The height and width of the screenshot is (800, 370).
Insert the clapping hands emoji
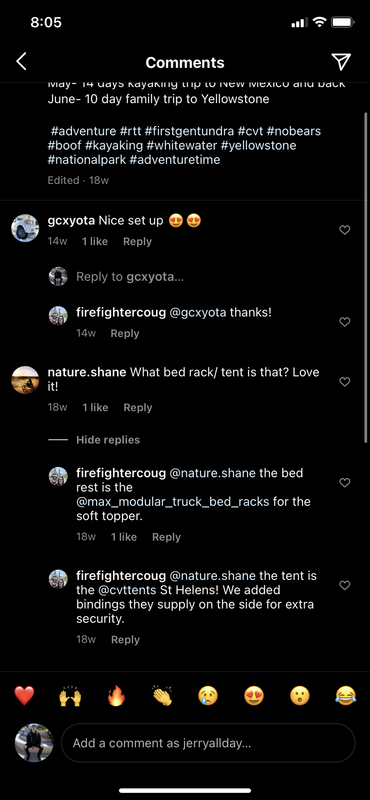tap(162, 695)
